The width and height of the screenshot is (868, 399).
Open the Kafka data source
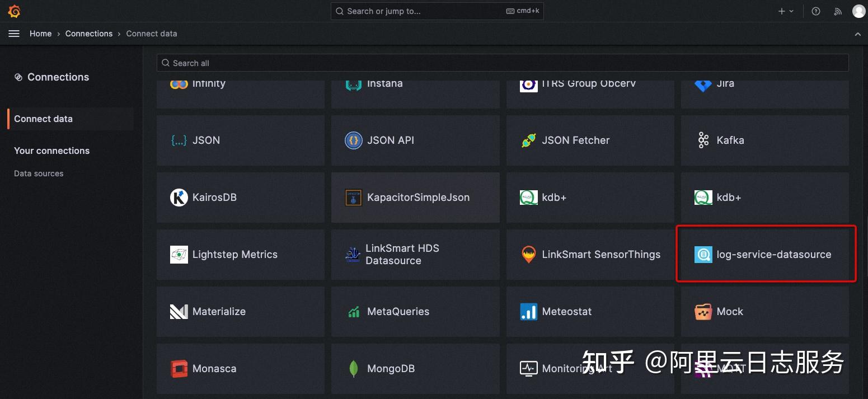click(730, 140)
